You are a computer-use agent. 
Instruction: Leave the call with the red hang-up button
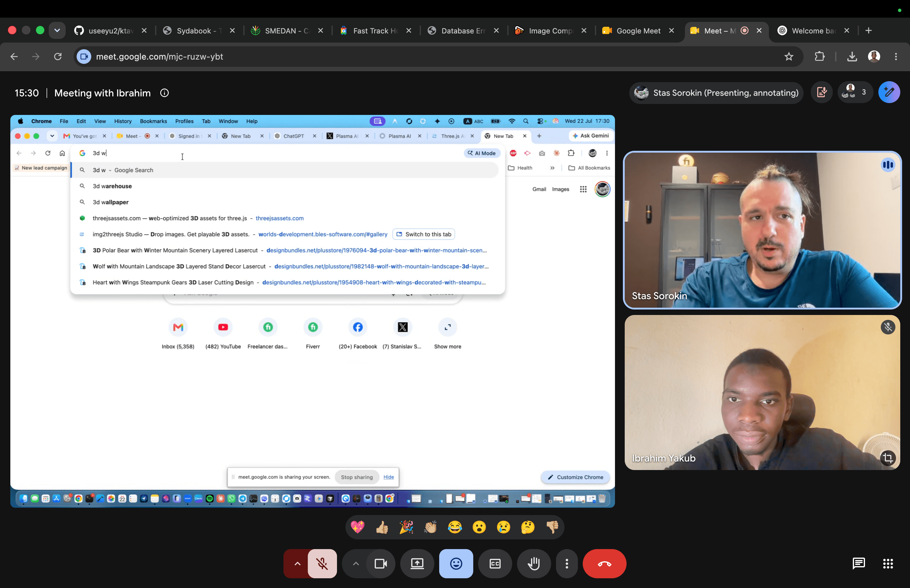(604, 564)
